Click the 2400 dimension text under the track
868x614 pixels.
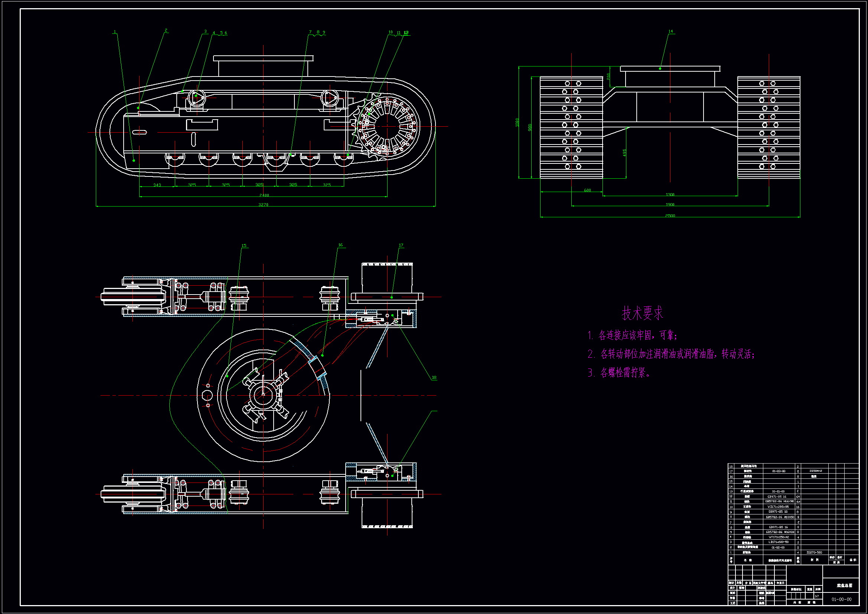coord(264,195)
